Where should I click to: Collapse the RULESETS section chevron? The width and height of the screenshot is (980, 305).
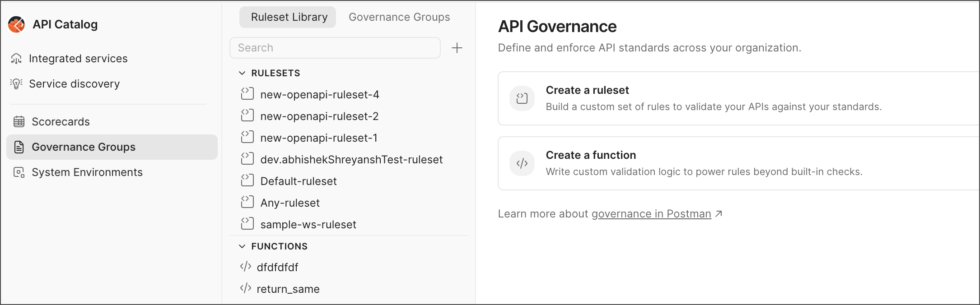pyautogui.click(x=242, y=73)
